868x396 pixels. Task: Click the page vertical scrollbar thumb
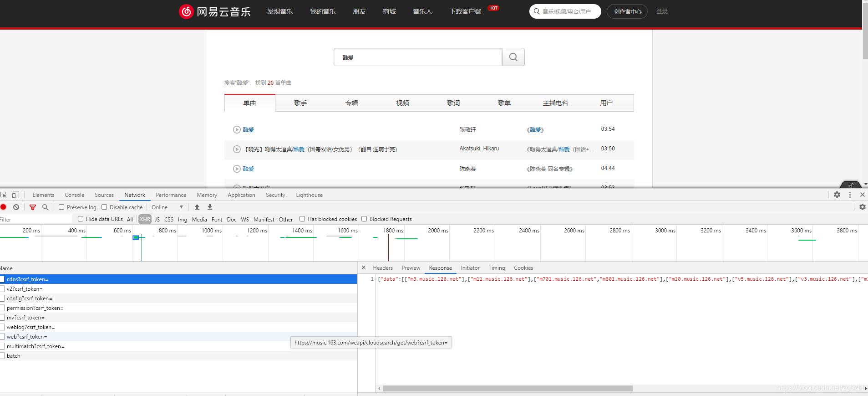click(x=865, y=31)
